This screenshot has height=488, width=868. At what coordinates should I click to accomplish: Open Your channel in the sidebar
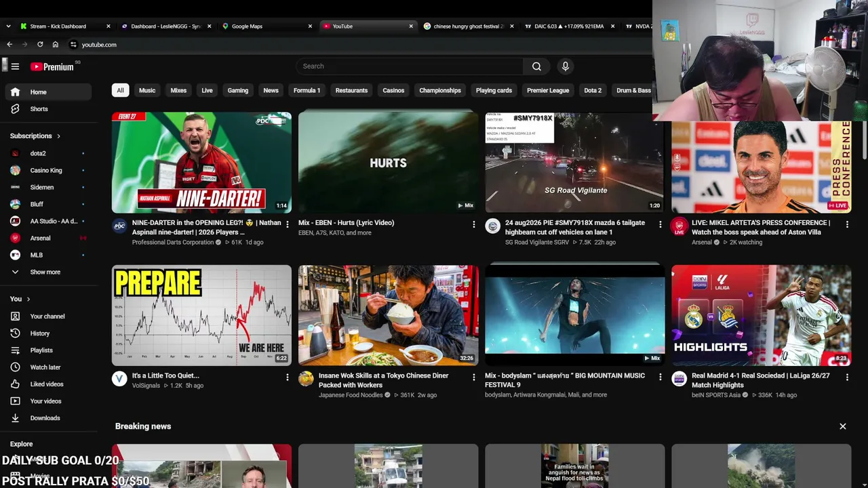[49, 317]
